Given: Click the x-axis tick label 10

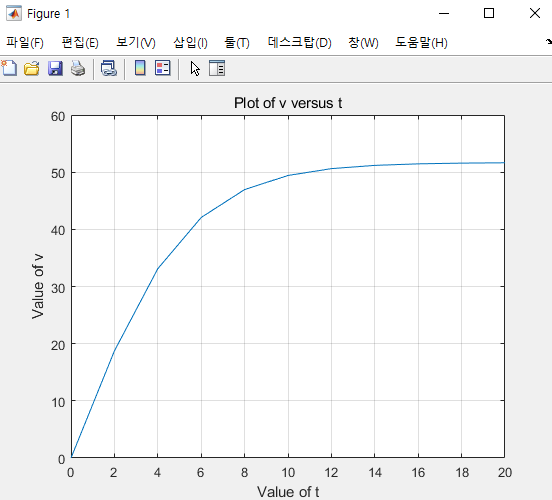Looking at the screenshot, I should tap(288, 473).
